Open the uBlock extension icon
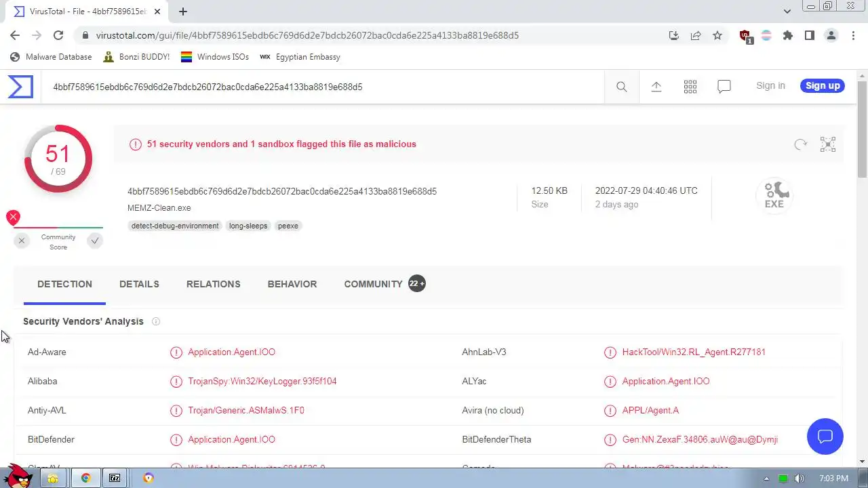This screenshot has width=868, height=488. click(x=745, y=36)
